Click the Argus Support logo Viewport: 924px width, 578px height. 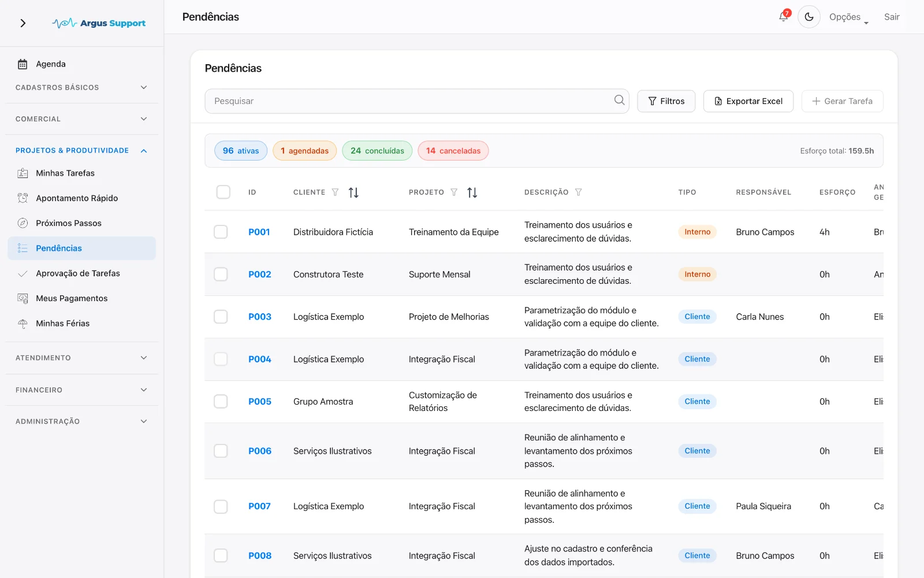tap(99, 23)
